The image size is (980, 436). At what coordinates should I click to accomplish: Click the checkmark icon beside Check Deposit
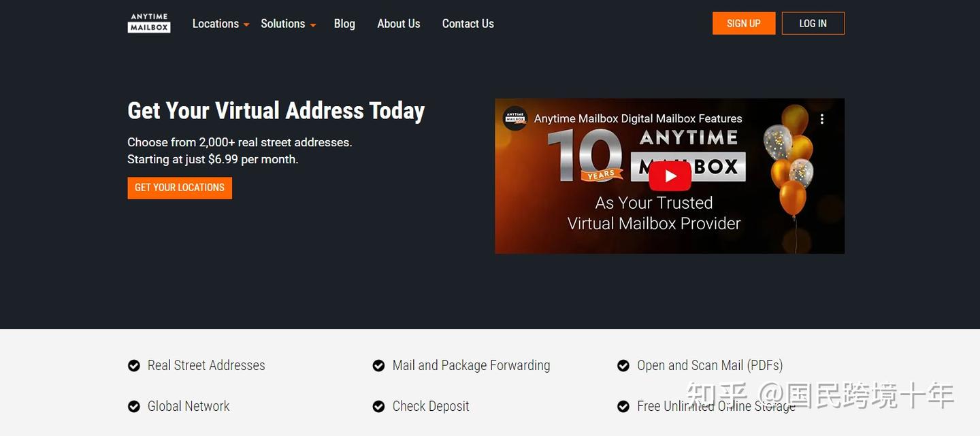[378, 407]
